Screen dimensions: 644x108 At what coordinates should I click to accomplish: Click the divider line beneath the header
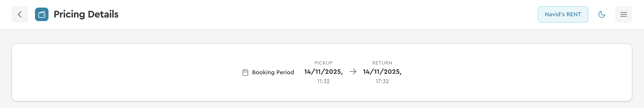tap(322, 30)
